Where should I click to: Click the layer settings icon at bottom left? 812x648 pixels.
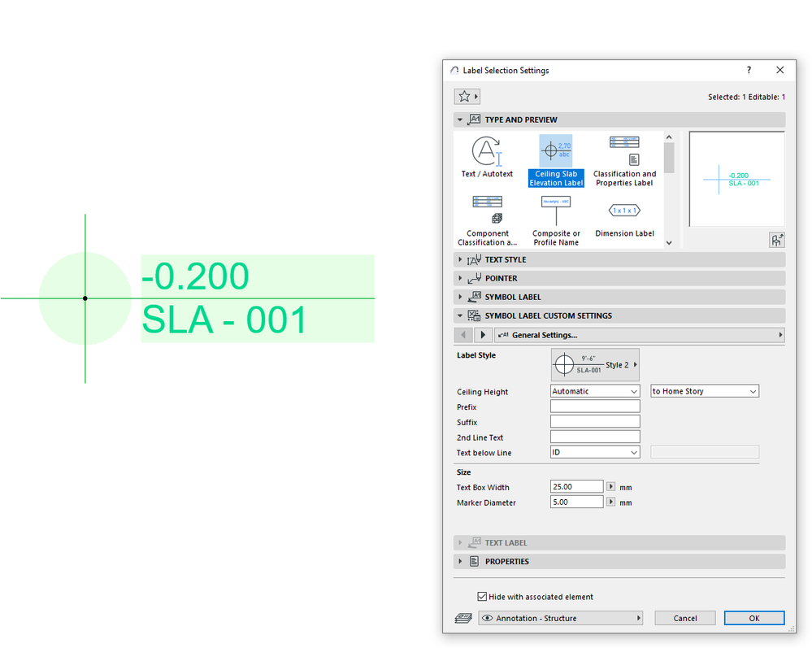point(462,618)
